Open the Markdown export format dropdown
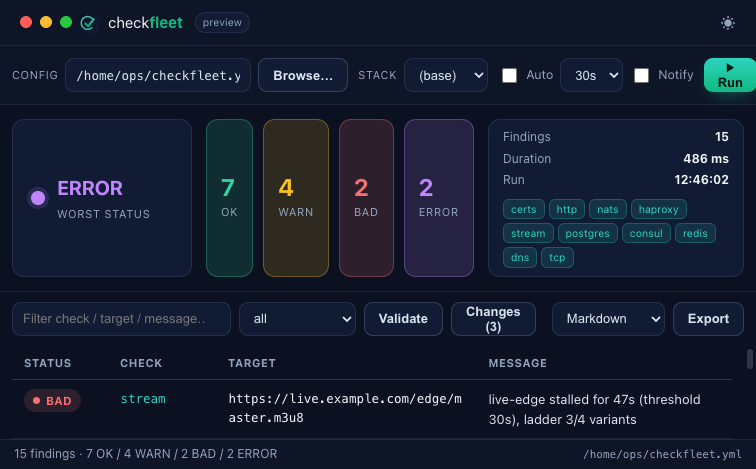Viewport: 756px width, 469px height. point(608,319)
